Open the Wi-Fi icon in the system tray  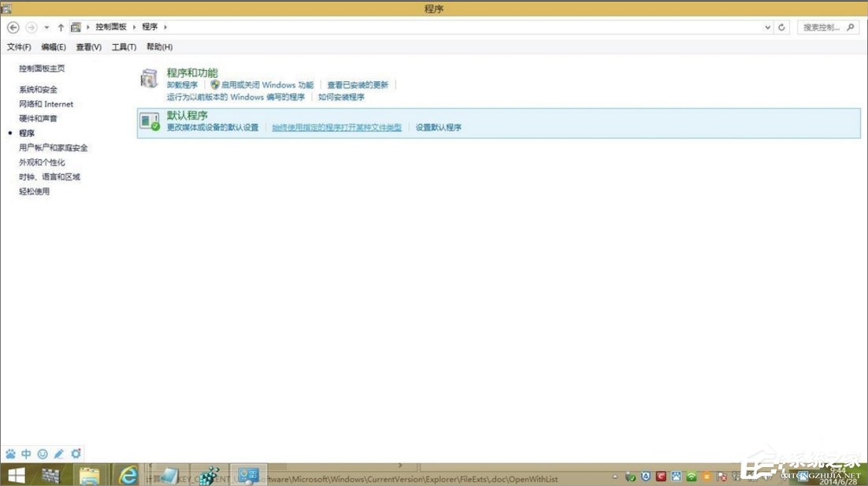point(692,477)
